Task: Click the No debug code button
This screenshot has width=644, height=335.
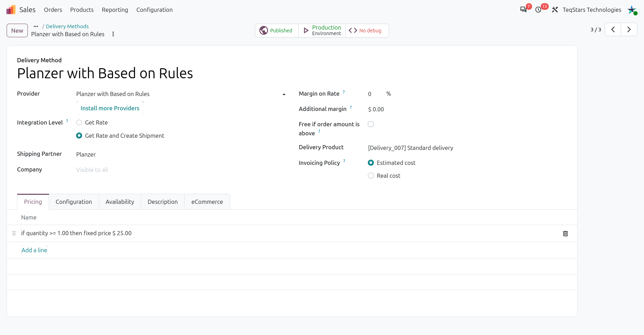Action: click(367, 31)
